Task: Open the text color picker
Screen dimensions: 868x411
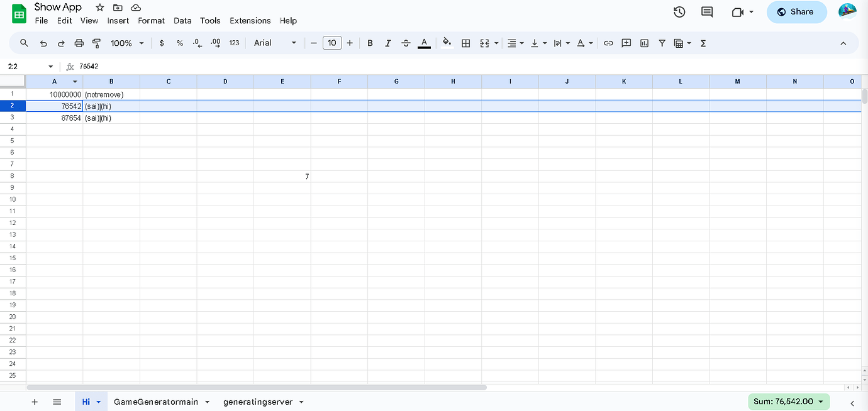Action: 424,43
